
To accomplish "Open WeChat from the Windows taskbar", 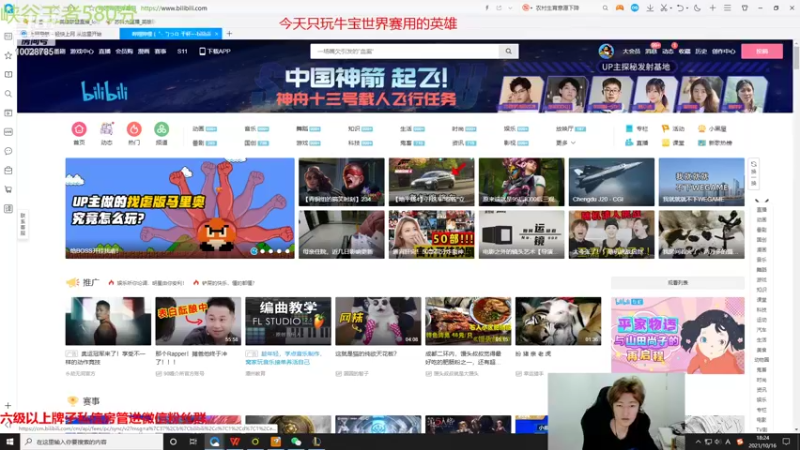I will (x=296, y=442).
